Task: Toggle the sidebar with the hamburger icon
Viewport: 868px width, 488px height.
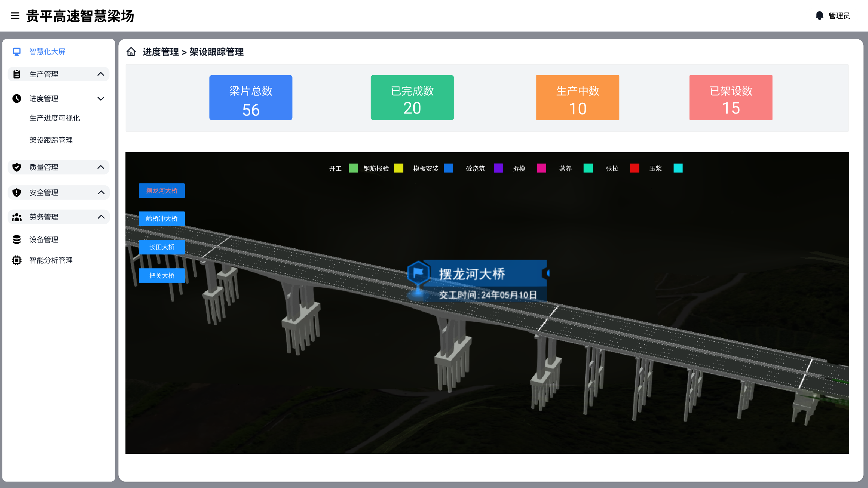Action: coord(15,16)
